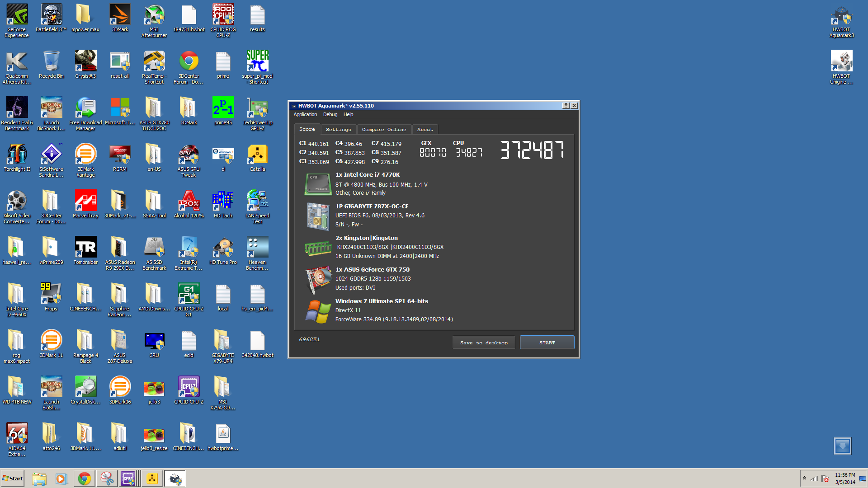Launch the HD Tach icon
Screen dimensions: 868x488
tap(223, 204)
